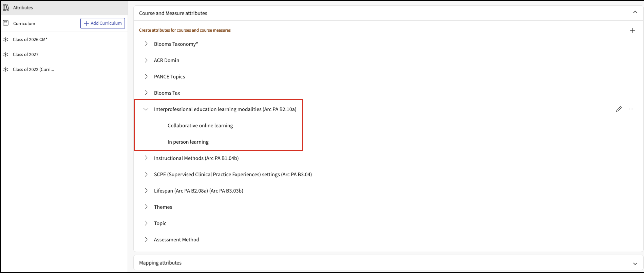644x273 pixels.
Task: Expand Instructional Methods (Arc PA B1.04b)
Action: (146, 158)
